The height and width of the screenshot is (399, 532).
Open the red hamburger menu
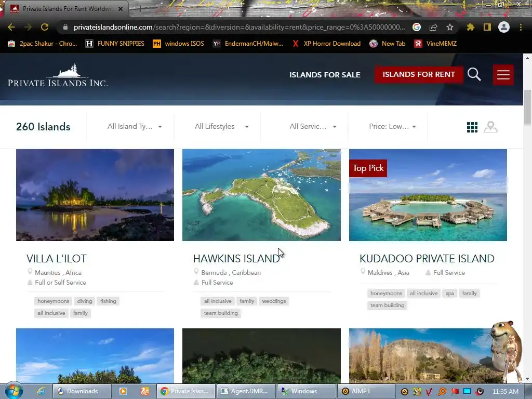tap(503, 75)
